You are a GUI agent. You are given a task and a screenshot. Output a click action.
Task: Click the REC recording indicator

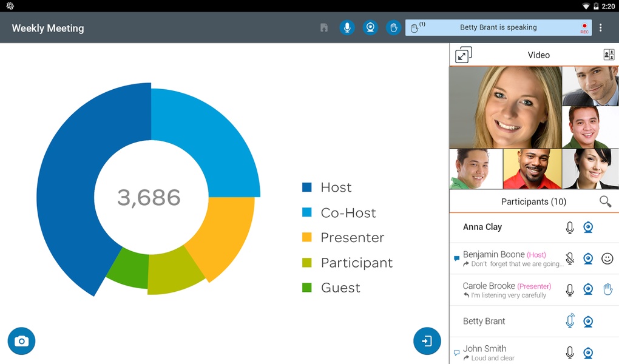click(584, 28)
